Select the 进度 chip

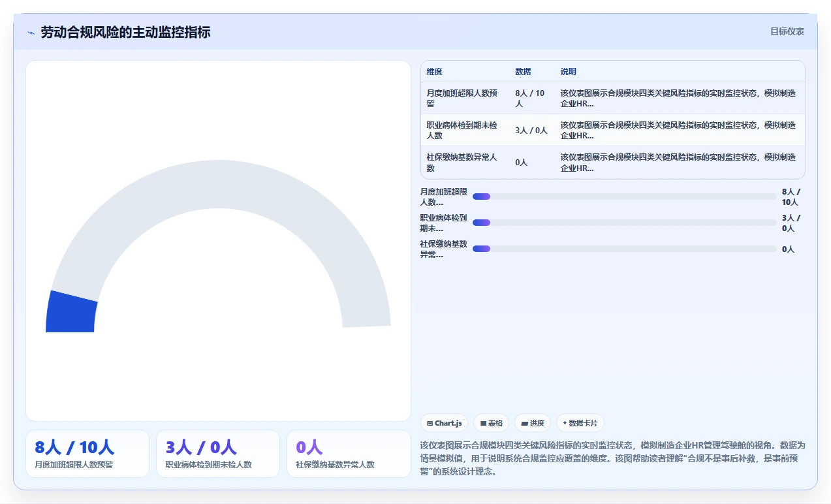pyautogui.click(x=533, y=423)
